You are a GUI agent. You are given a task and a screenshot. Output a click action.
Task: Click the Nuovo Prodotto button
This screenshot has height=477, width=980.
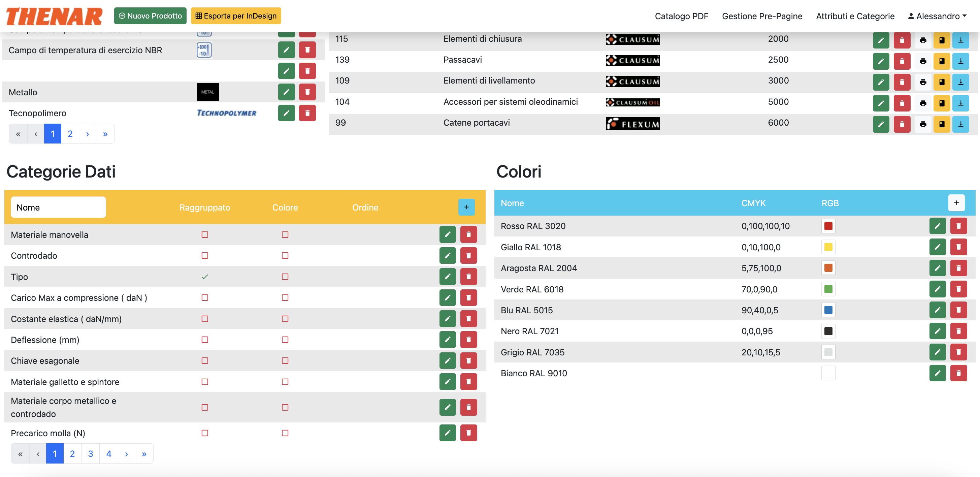tap(150, 16)
